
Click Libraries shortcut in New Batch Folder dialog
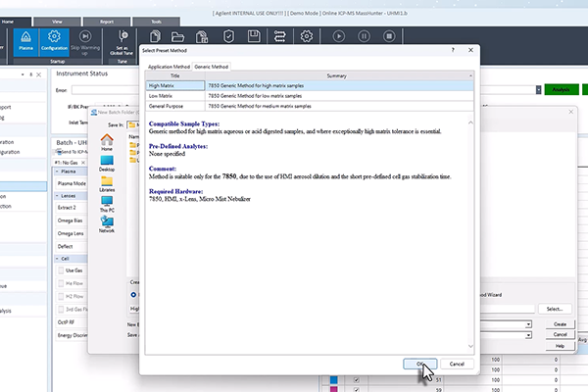107,184
